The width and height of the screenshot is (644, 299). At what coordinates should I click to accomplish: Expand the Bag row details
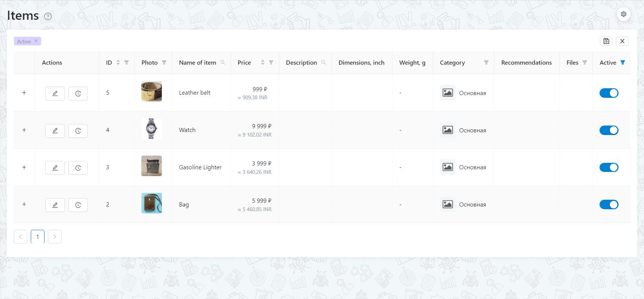tap(24, 204)
